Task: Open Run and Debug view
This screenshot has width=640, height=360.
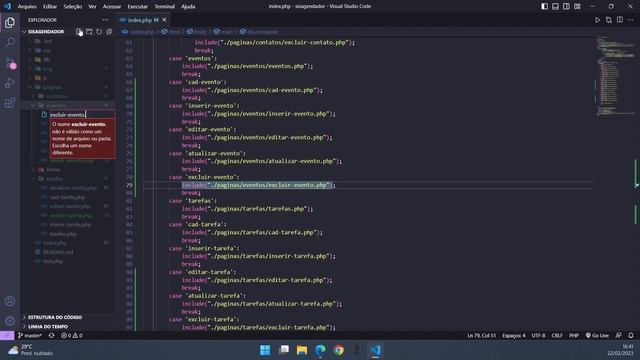Action: (x=10, y=83)
